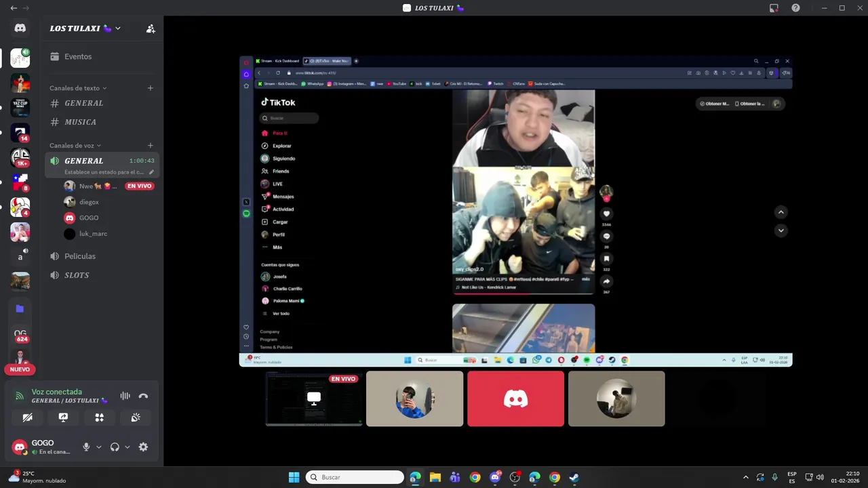The height and width of the screenshot is (488, 868).
Task: Focus the EN VIVO stream preview tile
Action: coord(314,399)
